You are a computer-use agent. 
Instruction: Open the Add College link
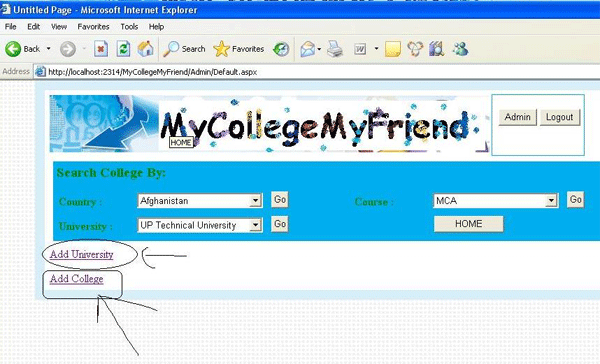77,279
